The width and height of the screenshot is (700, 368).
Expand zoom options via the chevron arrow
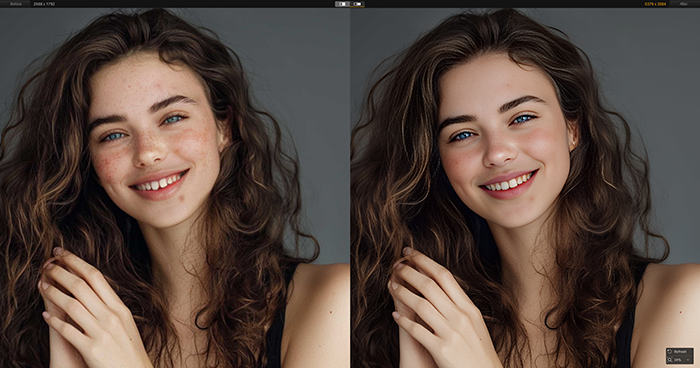(x=688, y=360)
